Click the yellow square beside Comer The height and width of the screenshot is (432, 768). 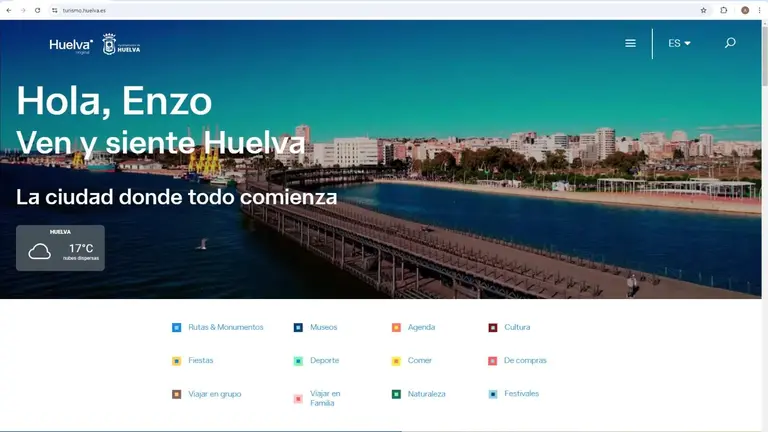[x=396, y=361]
